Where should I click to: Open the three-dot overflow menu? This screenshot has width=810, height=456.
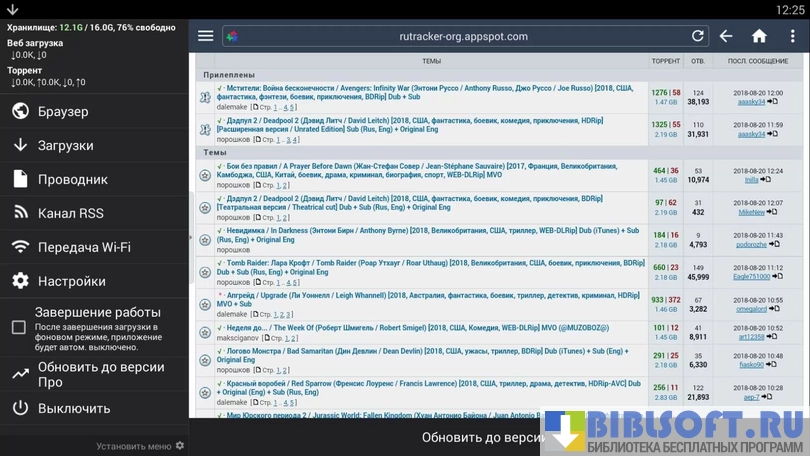[x=792, y=36]
